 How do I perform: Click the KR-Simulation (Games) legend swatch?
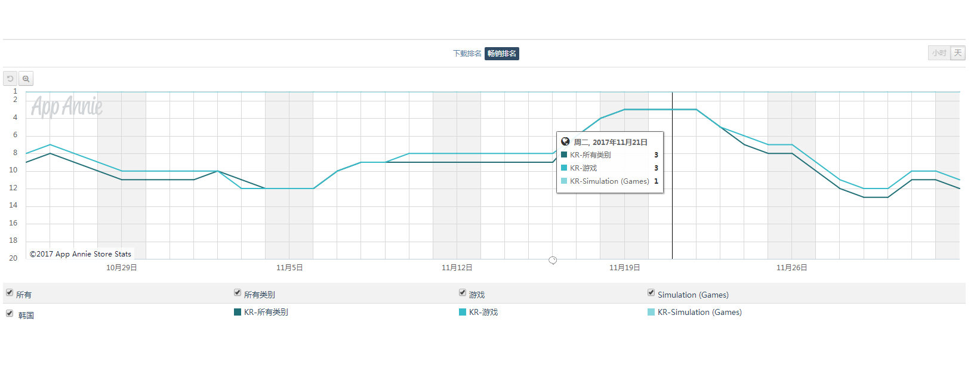pos(651,312)
